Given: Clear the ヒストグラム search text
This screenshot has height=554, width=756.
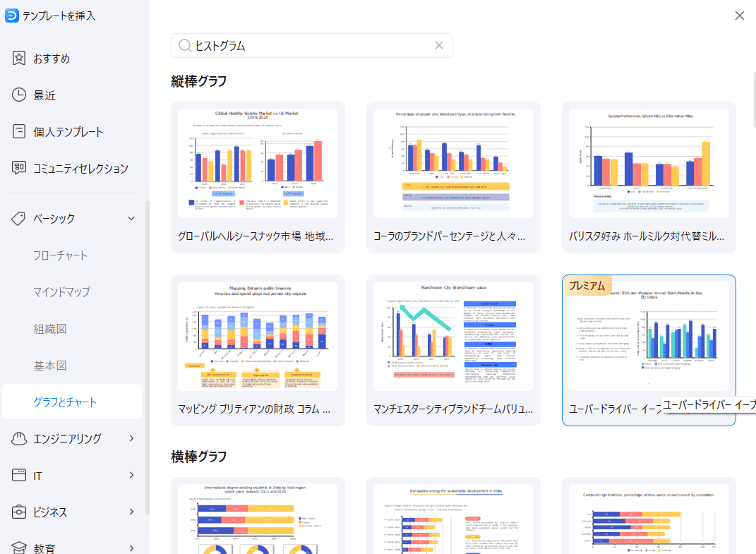Looking at the screenshot, I should pos(439,46).
